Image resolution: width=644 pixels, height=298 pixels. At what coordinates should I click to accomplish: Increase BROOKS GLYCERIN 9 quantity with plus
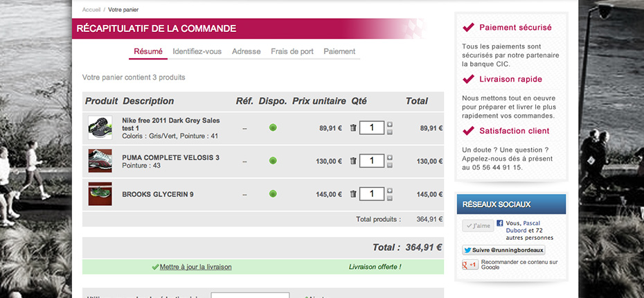point(390,191)
